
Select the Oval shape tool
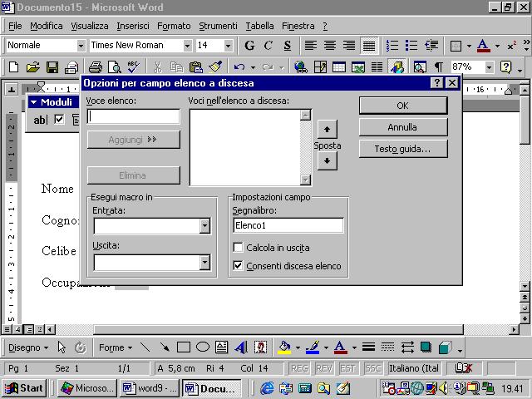203,347
